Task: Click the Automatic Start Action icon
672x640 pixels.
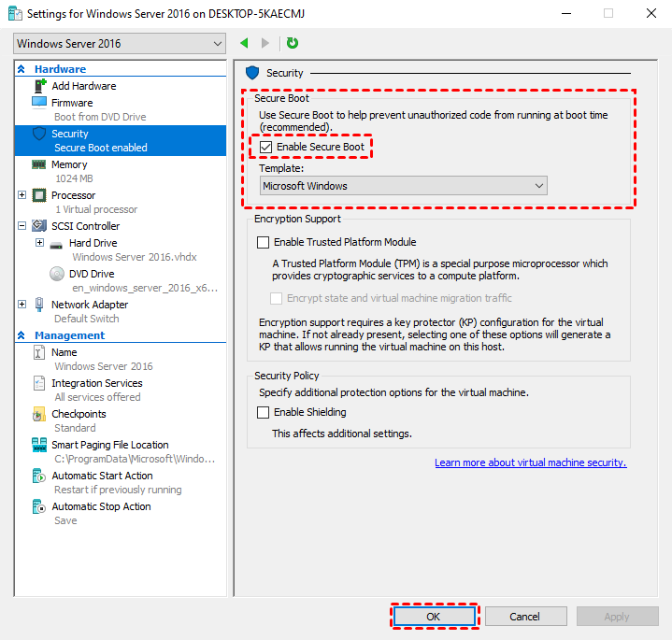Action: pyautogui.click(x=39, y=476)
